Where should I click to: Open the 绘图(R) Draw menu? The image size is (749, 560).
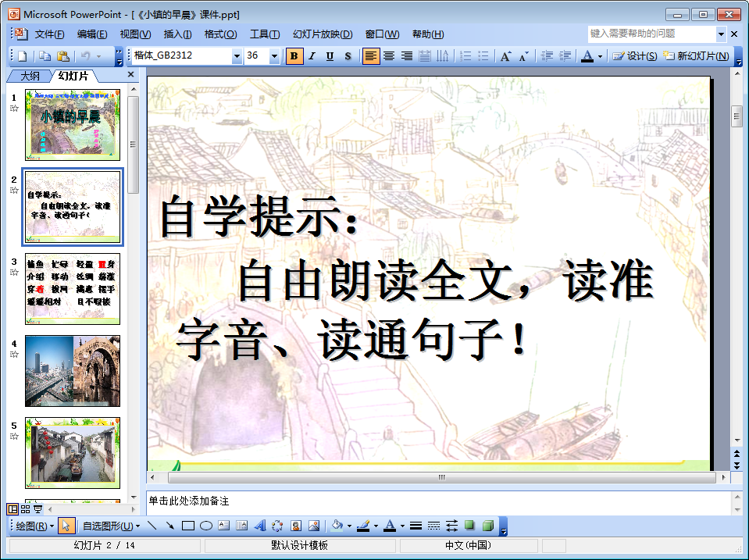[34, 526]
